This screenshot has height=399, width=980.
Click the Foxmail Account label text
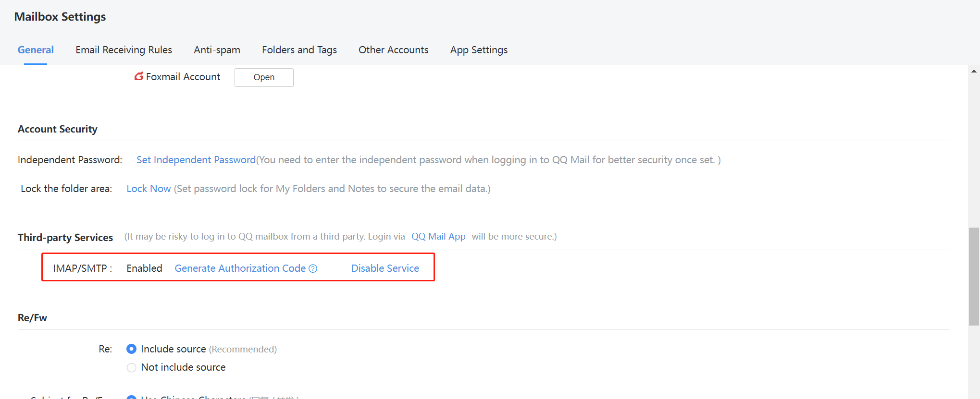pos(183,77)
